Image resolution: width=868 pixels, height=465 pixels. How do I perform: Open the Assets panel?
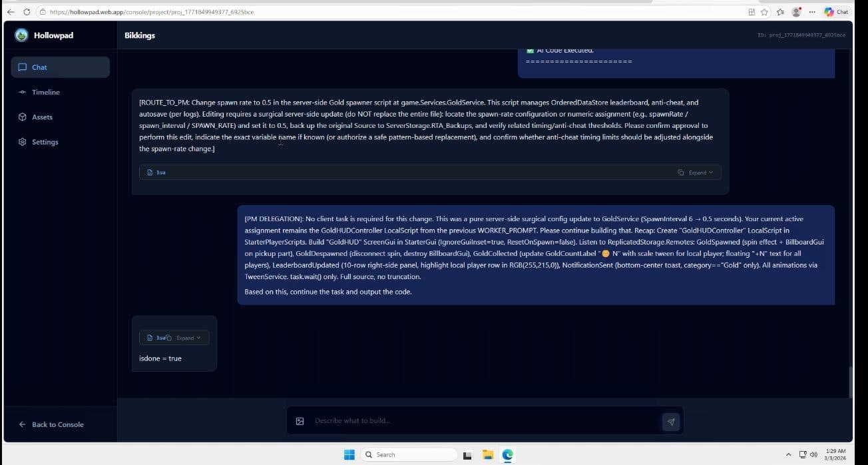(42, 117)
